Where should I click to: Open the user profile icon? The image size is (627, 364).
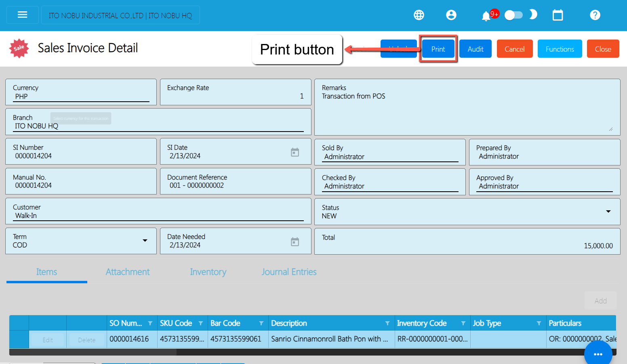pos(451,15)
